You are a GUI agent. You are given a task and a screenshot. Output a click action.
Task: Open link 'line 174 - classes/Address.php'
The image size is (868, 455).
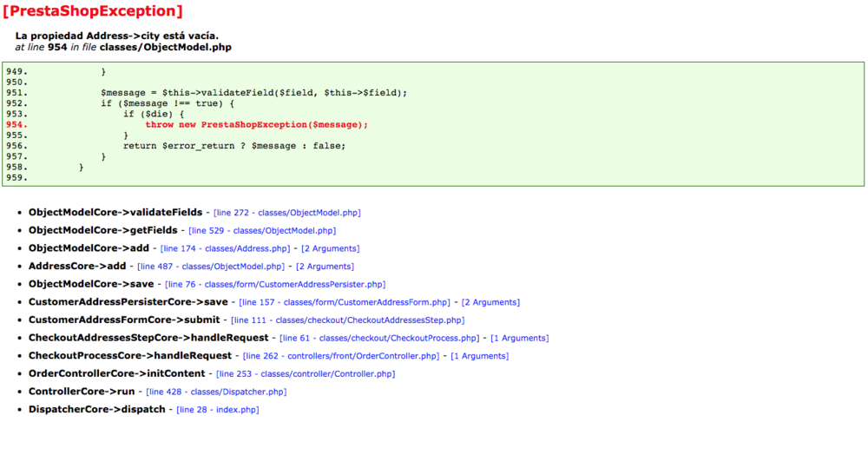[x=225, y=248]
